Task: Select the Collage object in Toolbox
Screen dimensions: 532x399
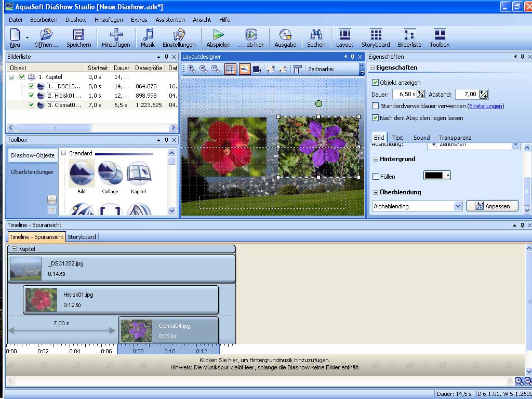Action: [x=110, y=174]
